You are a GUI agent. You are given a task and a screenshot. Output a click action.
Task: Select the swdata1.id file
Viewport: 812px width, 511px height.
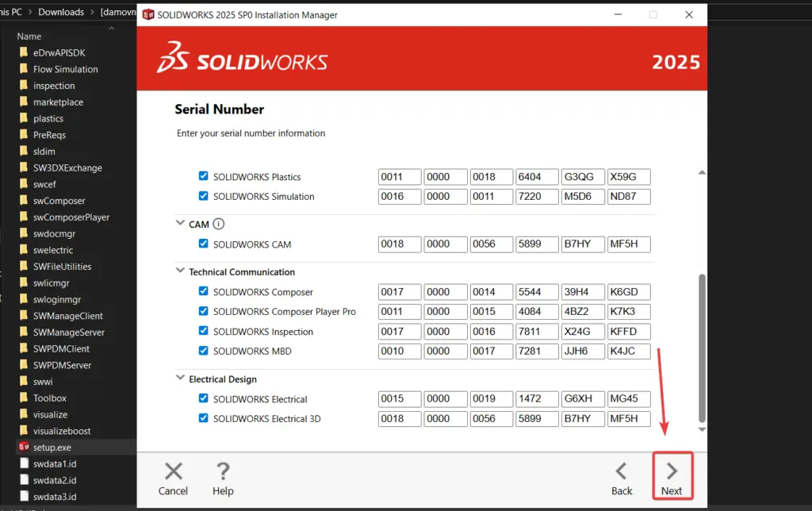[x=55, y=464]
